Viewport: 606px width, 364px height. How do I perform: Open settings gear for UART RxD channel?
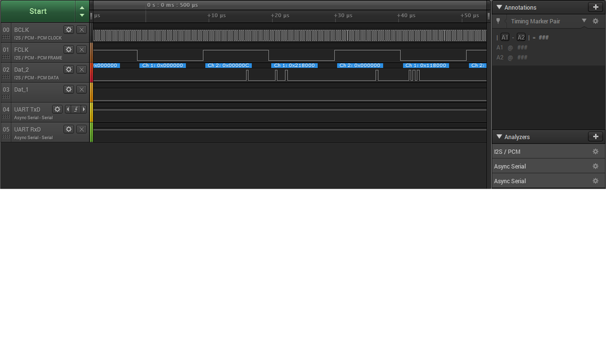tap(69, 129)
